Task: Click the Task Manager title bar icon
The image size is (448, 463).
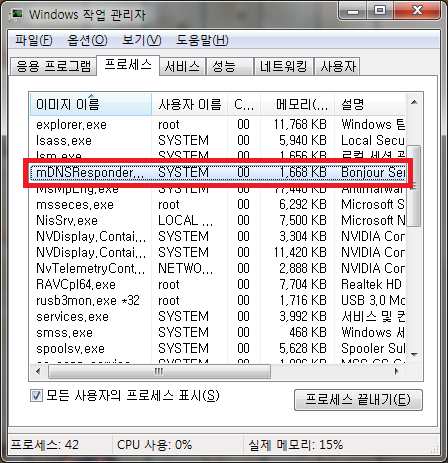Action: (x=16, y=14)
